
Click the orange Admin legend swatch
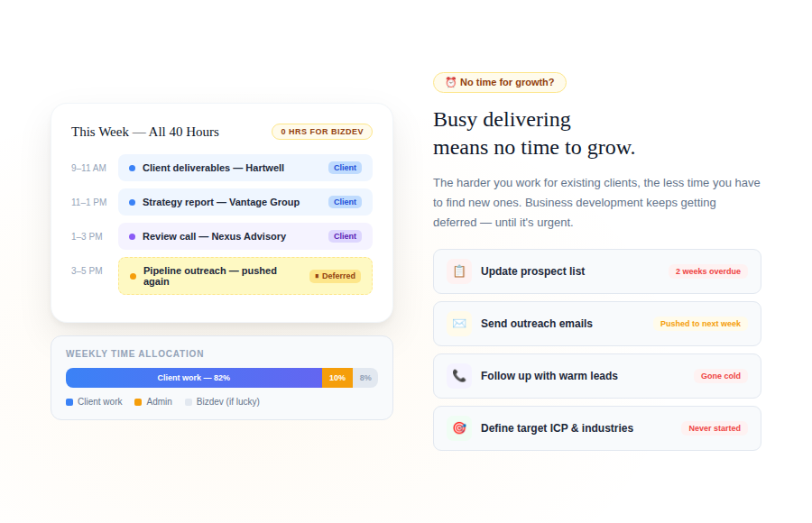point(138,402)
